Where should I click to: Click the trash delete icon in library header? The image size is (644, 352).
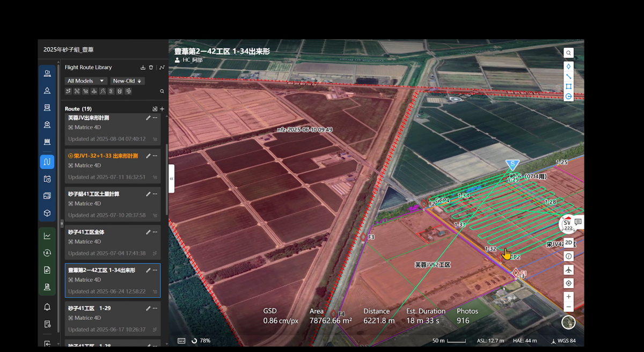point(151,68)
